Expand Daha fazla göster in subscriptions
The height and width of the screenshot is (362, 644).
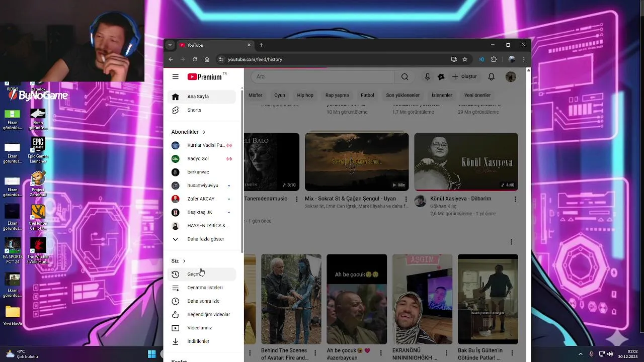[201, 239]
